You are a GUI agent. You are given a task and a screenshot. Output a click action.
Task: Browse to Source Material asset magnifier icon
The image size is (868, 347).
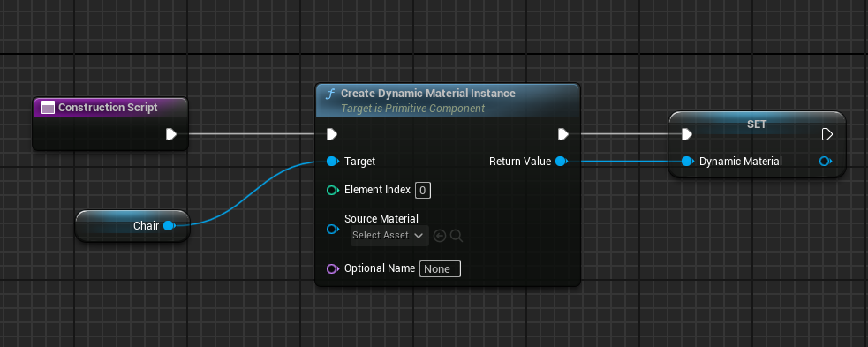[457, 236]
